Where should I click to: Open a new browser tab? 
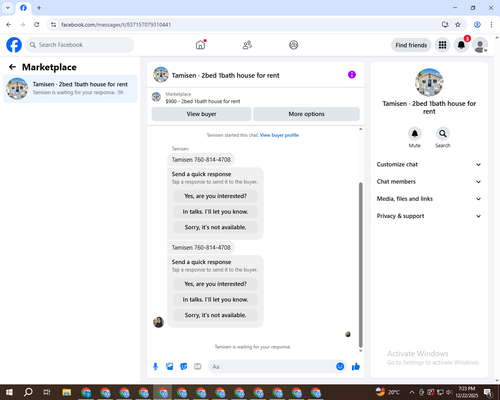point(39,8)
